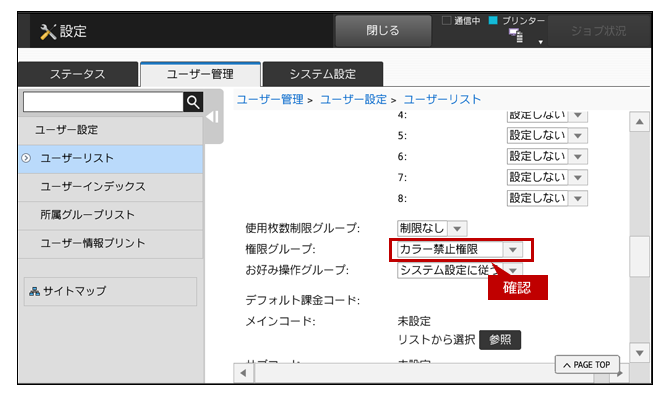Click the horizontal scrollbar left arrow
Image resolution: width=670 pixels, height=396 pixels.
tap(244, 373)
